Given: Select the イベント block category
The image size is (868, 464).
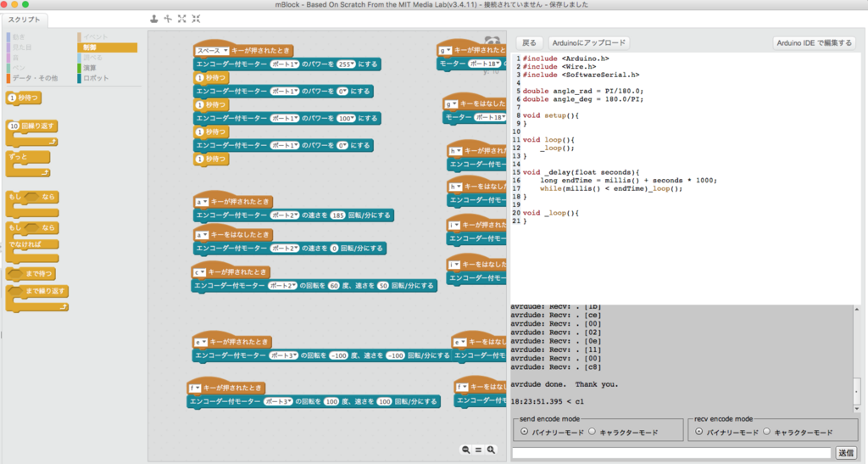Looking at the screenshot, I should coord(95,36).
